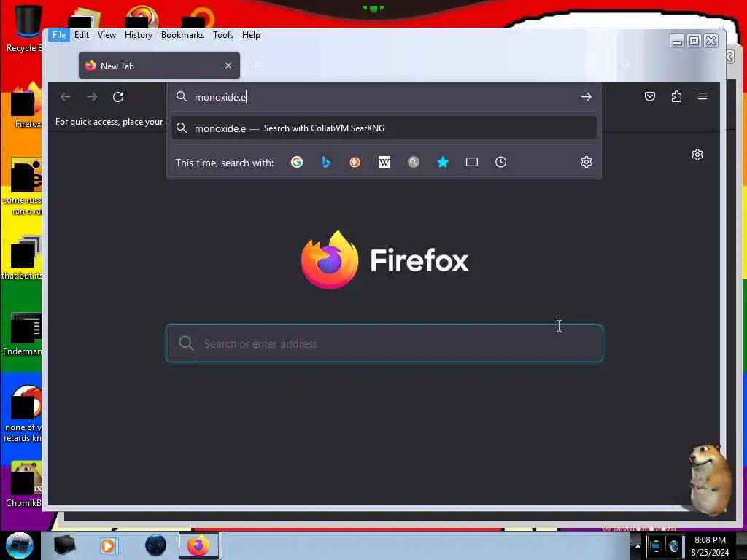Select the Search with CollabVM SearXNG suggestion
747x560 pixels.
[x=384, y=128]
